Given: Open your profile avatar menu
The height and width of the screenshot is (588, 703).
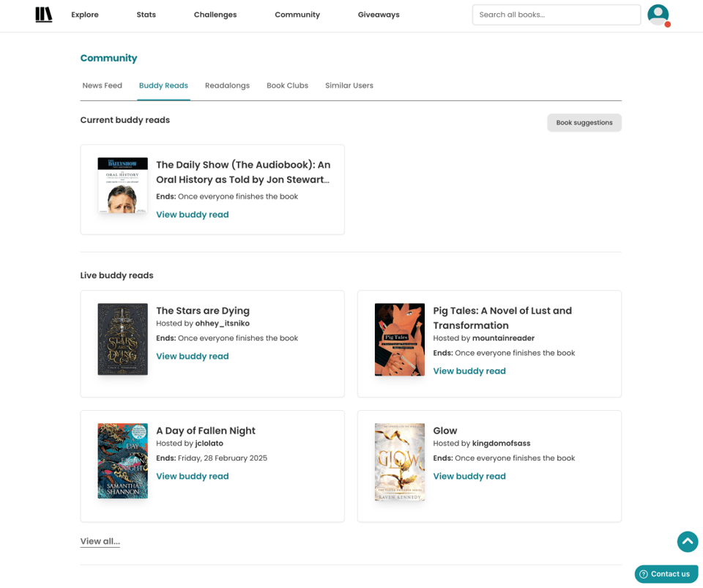Looking at the screenshot, I should [x=658, y=15].
